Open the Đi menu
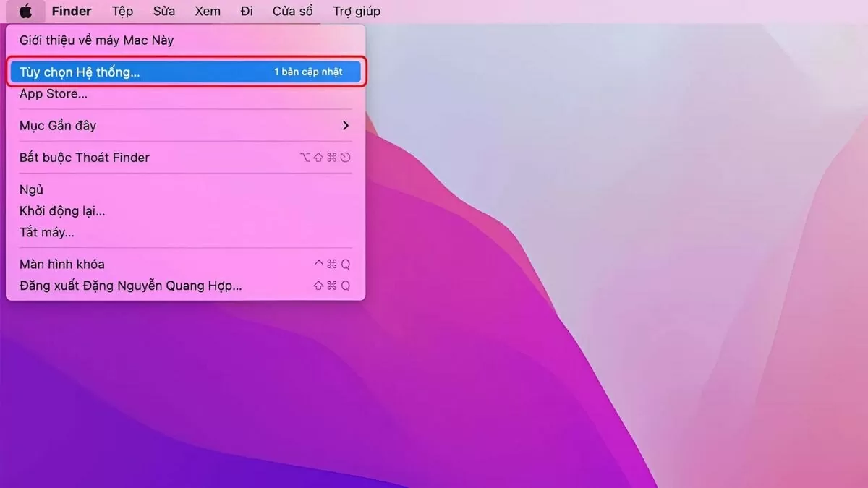This screenshot has height=488, width=868. [x=246, y=11]
